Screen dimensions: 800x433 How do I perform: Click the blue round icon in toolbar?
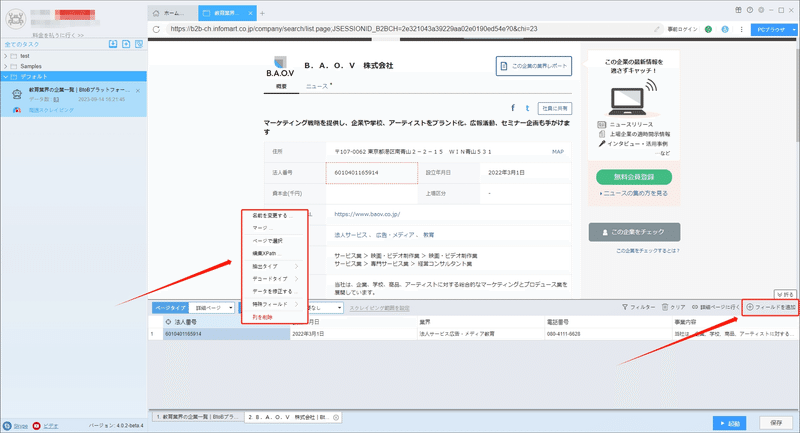click(724, 30)
